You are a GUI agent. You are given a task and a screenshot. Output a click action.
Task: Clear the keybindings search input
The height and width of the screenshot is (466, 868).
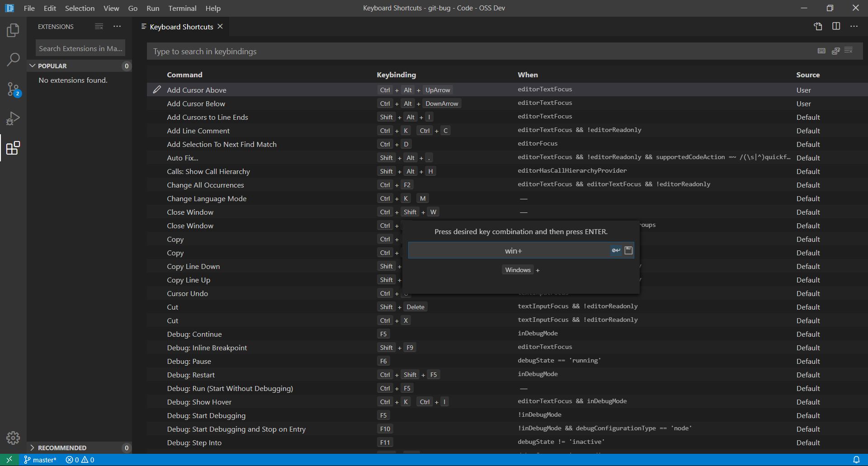click(x=849, y=51)
